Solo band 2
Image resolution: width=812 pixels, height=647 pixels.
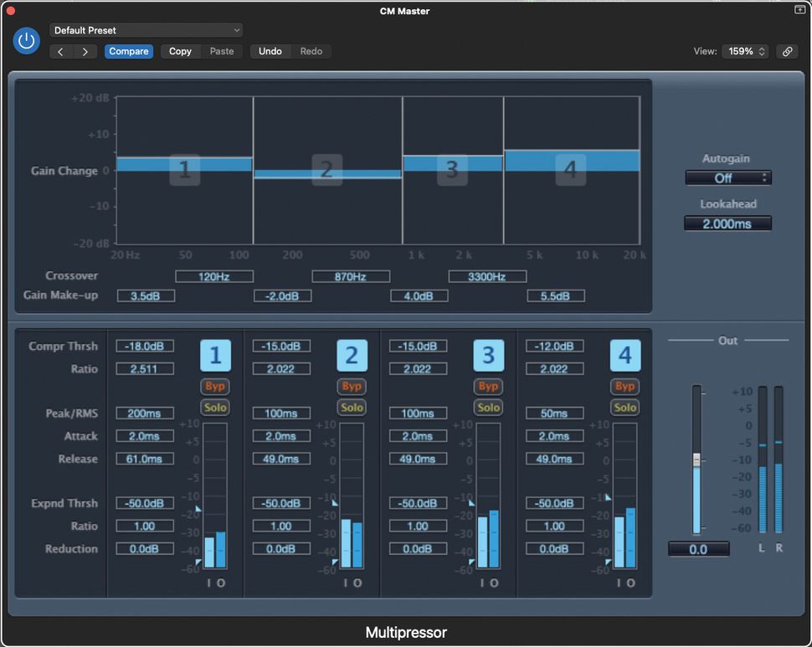pos(352,407)
